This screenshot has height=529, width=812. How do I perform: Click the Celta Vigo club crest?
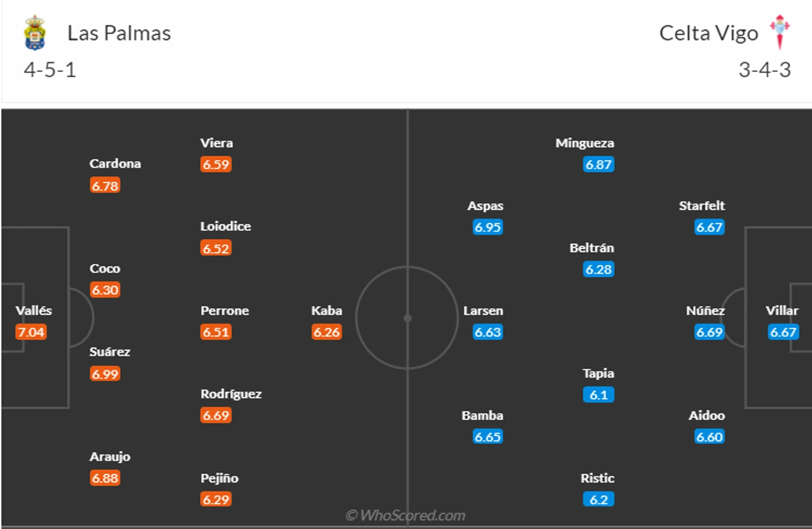click(780, 32)
